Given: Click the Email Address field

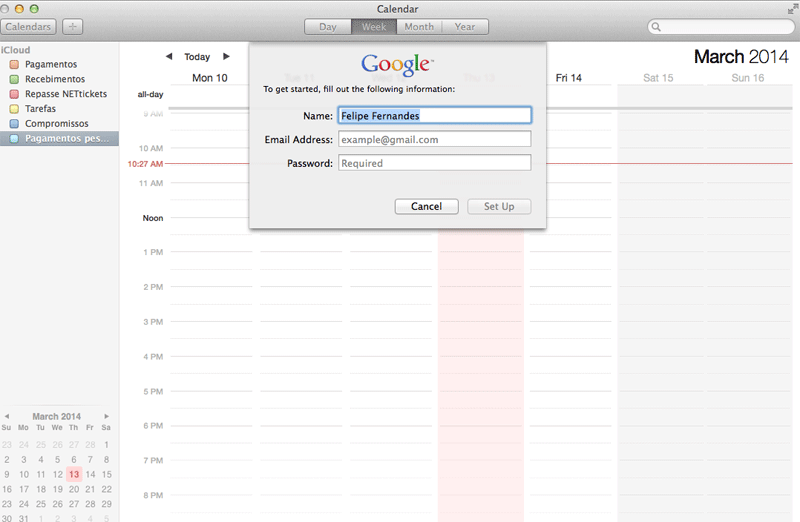Looking at the screenshot, I should pos(435,139).
